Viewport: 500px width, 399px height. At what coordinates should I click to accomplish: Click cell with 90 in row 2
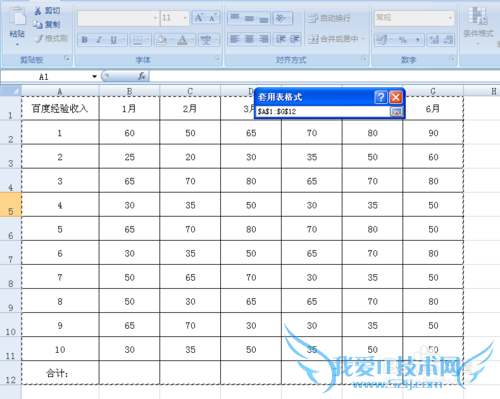tap(433, 133)
